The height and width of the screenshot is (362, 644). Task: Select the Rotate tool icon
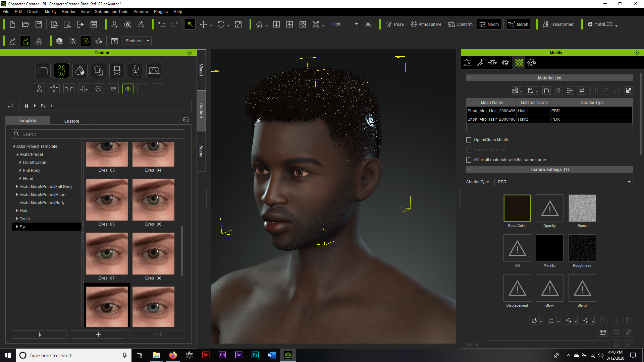(221, 24)
